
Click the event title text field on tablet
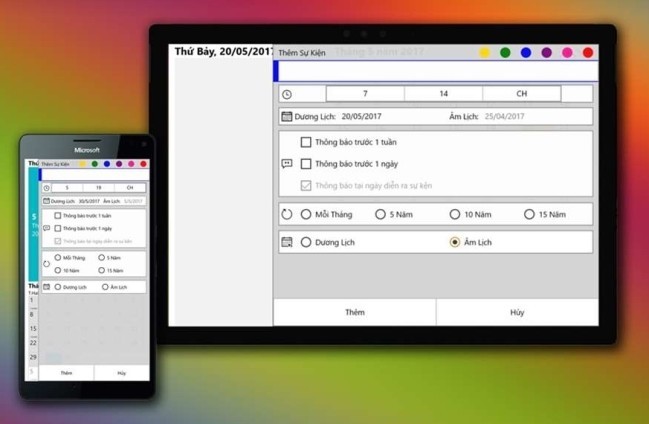(x=437, y=71)
